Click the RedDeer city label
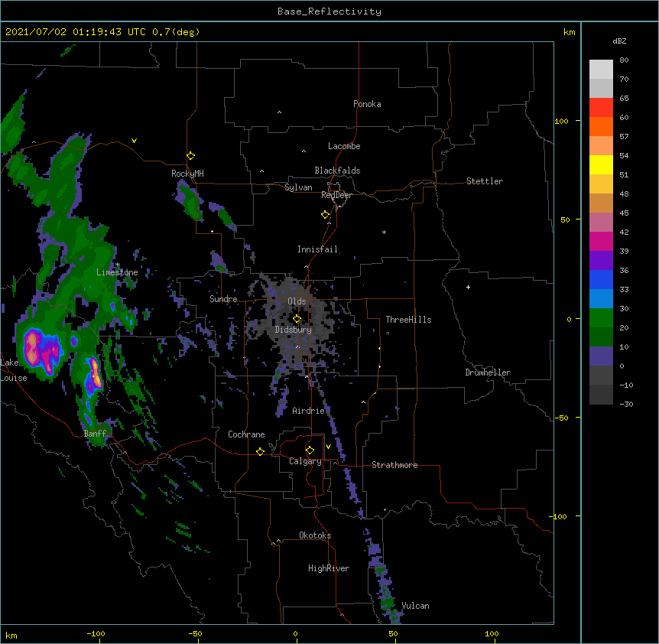Image resolution: width=659 pixels, height=644 pixels. pos(336,195)
